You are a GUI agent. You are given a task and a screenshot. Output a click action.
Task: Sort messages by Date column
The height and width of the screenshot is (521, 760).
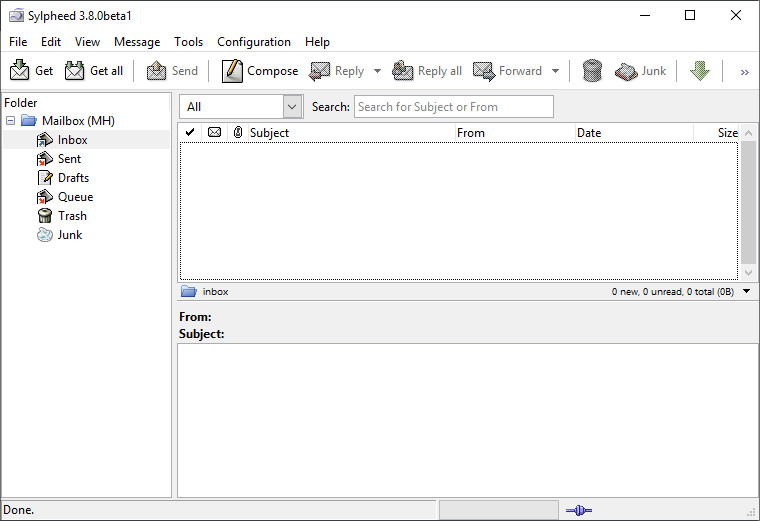tap(634, 132)
